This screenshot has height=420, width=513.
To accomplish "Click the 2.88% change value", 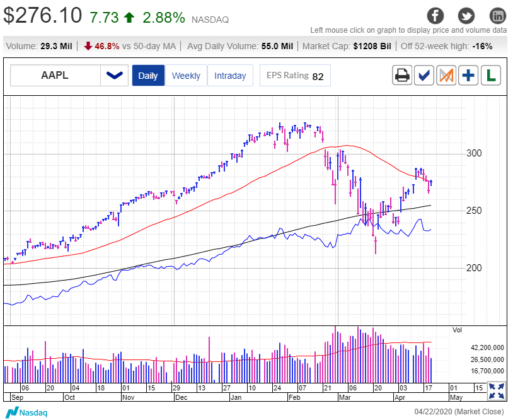I will pos(164,18).
